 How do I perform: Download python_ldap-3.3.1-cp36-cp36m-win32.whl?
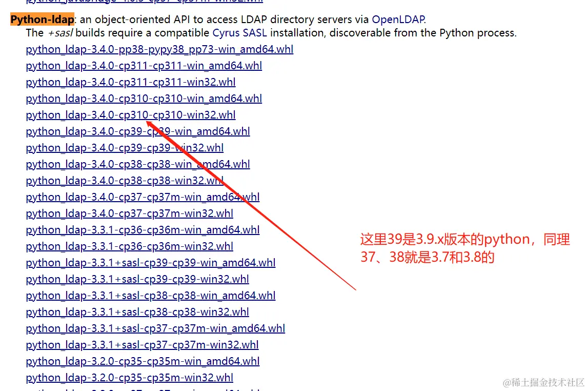coord(129,246)
